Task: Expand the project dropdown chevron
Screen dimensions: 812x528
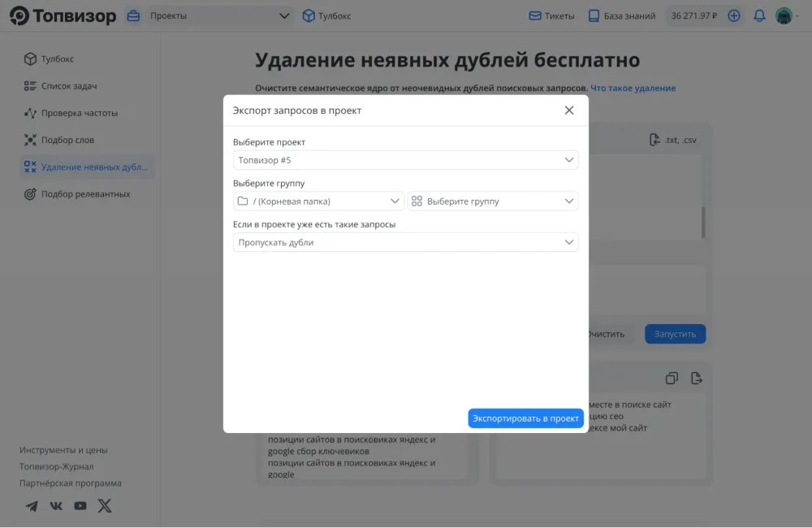Action: pos(568,160)
